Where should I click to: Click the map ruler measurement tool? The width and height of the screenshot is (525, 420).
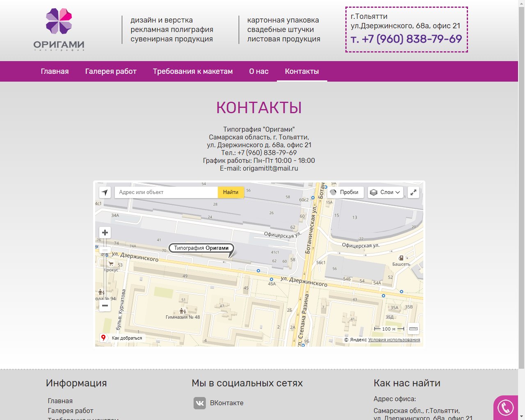coord(413,329)
